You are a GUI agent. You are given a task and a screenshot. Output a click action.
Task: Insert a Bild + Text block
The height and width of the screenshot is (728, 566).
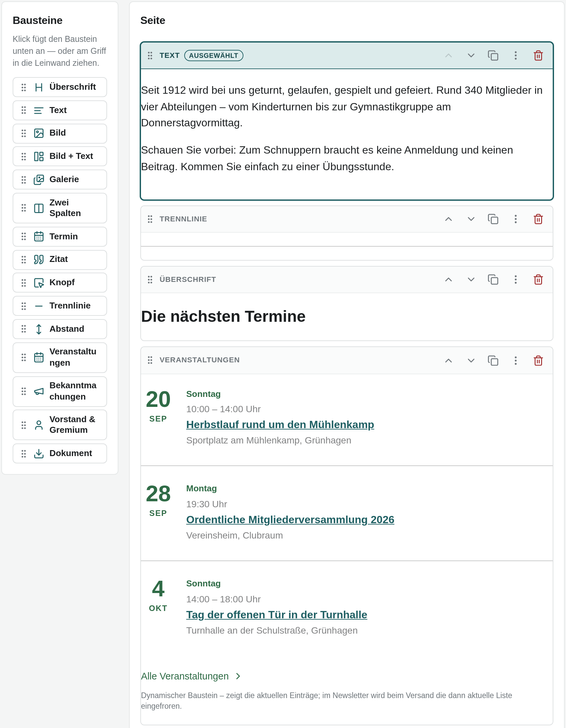[60, 156]
